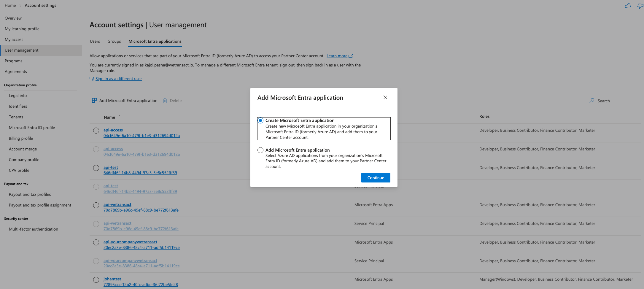Select the api-wetransact Microsoft Entra Apps row radio
The width and height of the screenshot is (644, 289).
[96, 205]
